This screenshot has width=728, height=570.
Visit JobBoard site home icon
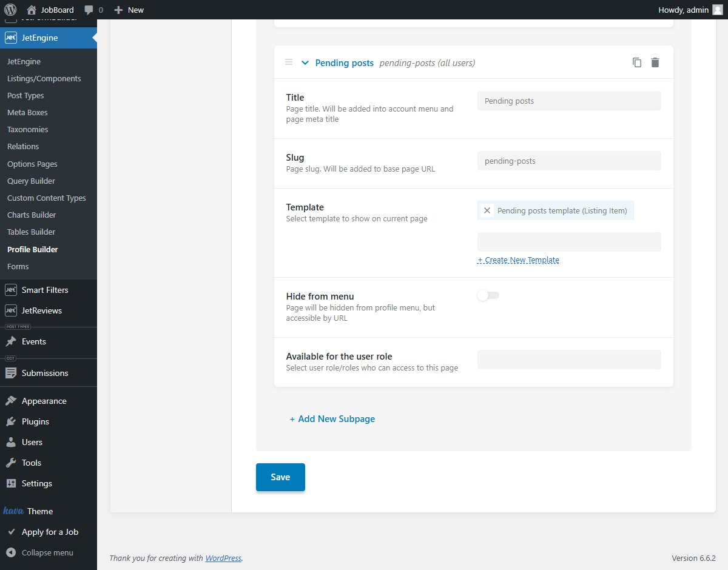[x=32, y=10]
